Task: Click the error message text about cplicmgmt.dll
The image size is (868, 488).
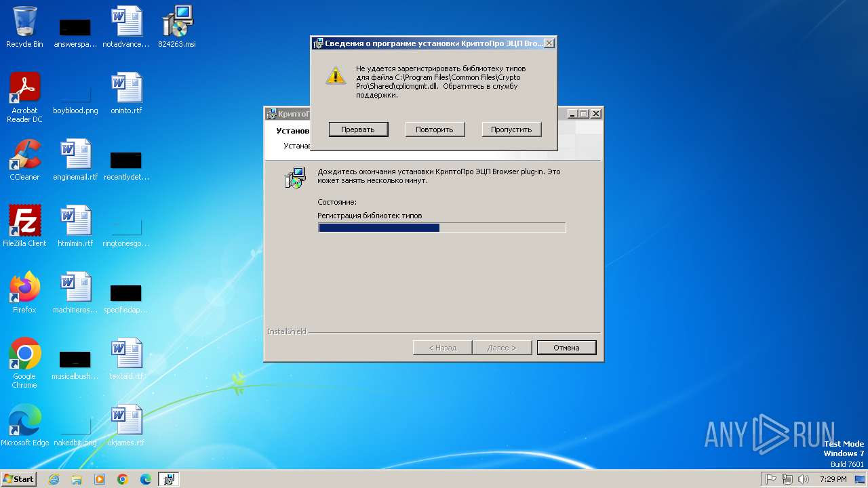Action: point(441,82)
